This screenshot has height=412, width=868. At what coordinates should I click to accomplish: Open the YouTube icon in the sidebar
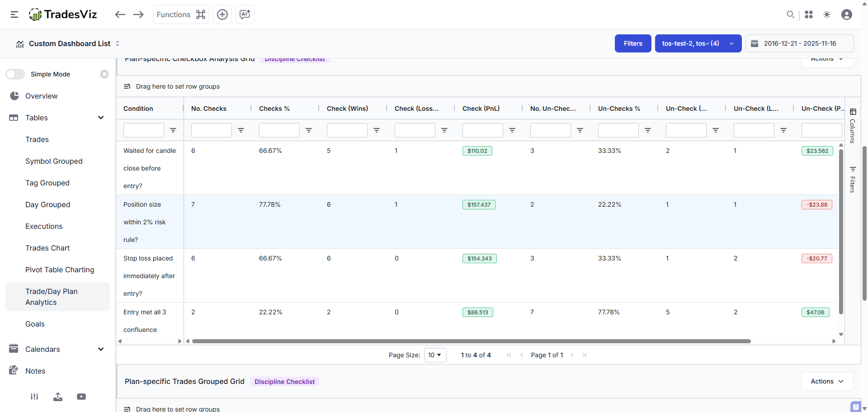pos(81,397)
